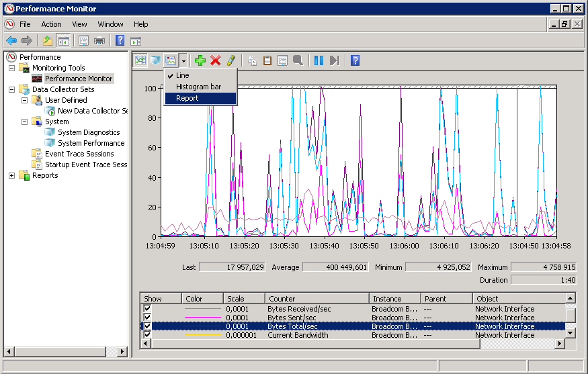Click the Copy Properties icon
This screenshot has width=588, height=374.
[252, 60]
